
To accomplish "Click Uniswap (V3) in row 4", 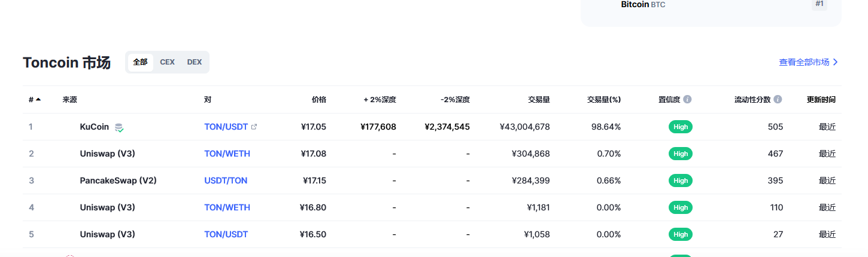I will coord(107,207).
